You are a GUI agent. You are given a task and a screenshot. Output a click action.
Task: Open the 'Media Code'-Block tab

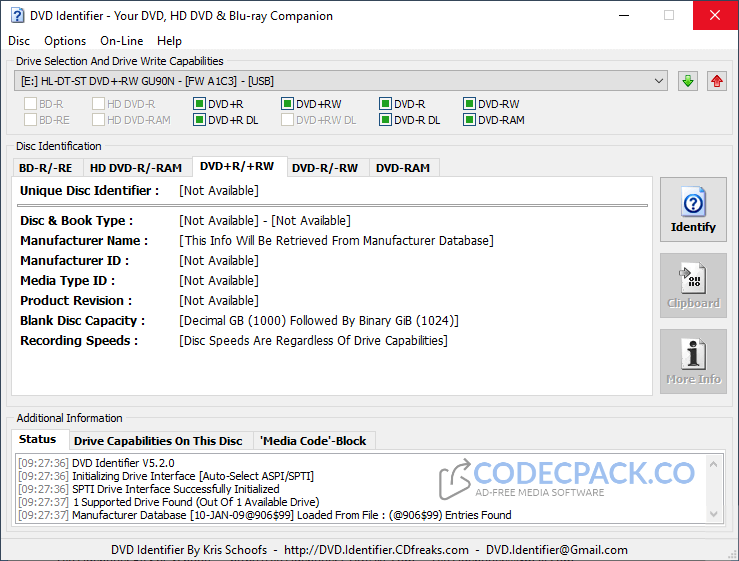313,441
